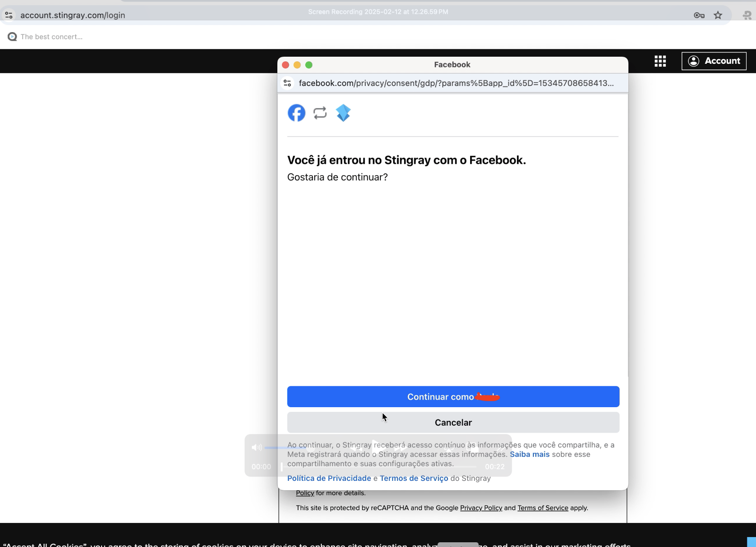Toggle bookmark star in the address bar
The image size is (756, 547).
tap(718, 15)
